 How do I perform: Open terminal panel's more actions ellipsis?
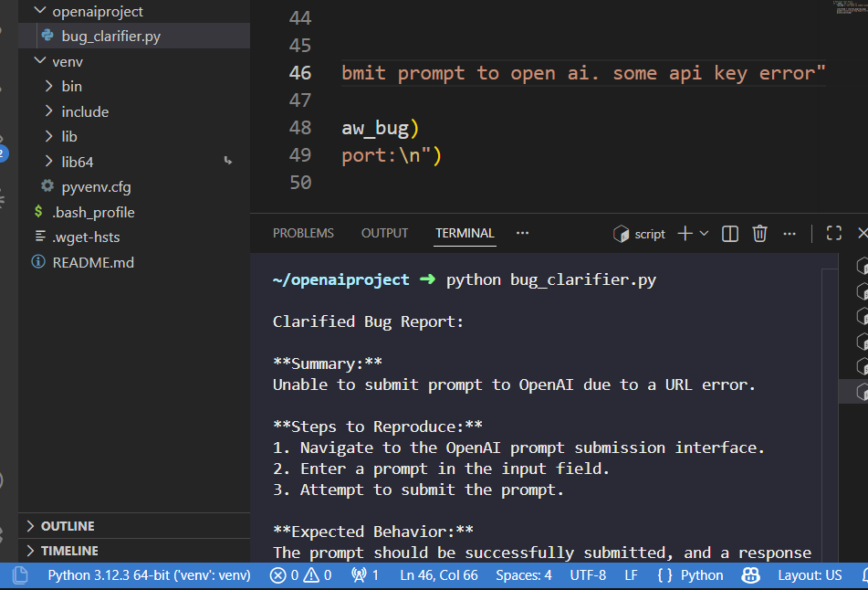[790, 234]
